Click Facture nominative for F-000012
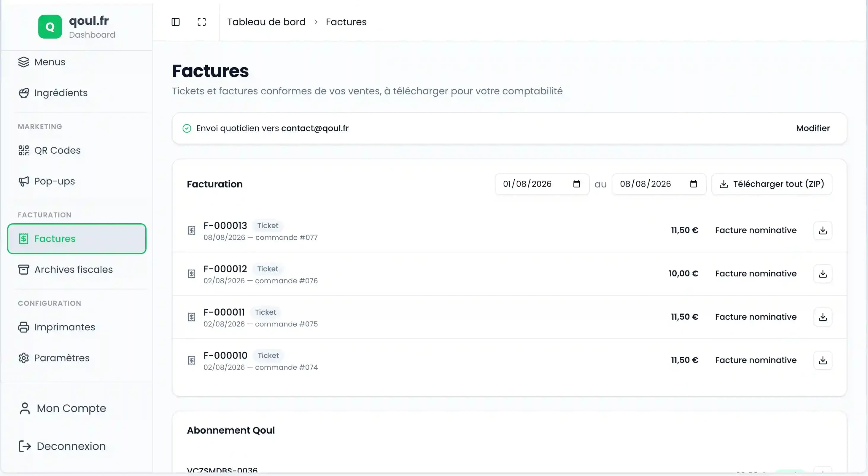This screenshot has width=868, height=476. click(756, 273)
